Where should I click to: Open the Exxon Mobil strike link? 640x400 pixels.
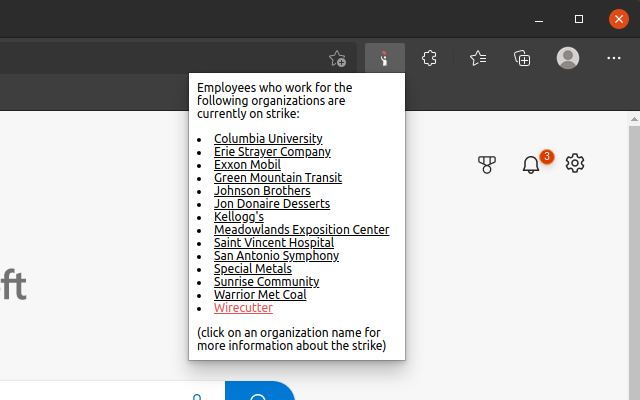pos(247,165)
